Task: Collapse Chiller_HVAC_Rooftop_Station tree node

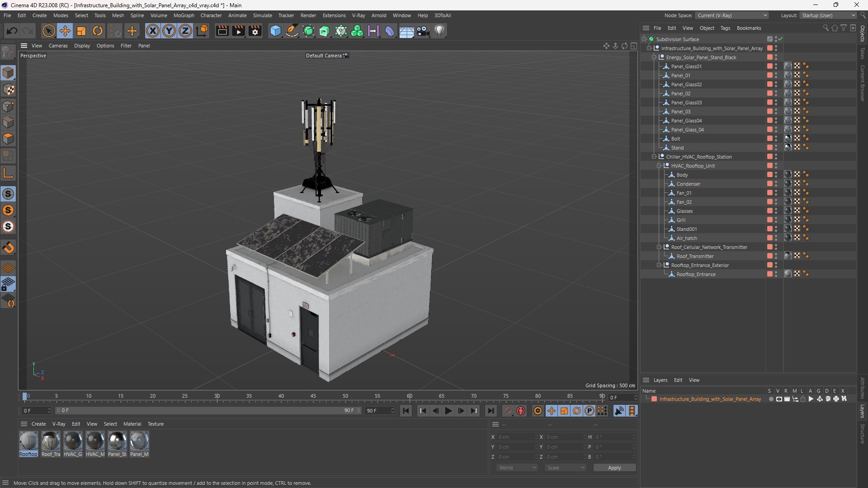Action: coord(654,157)
